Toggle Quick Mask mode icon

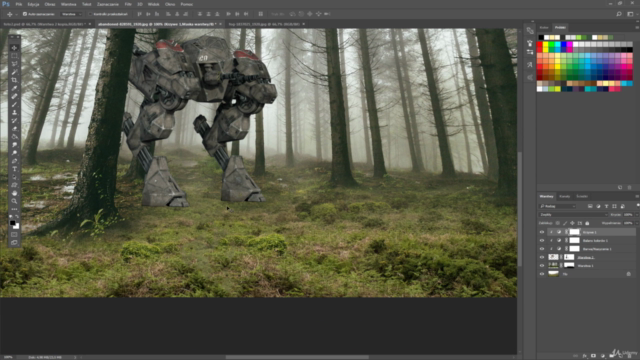[x=14, y=234]
